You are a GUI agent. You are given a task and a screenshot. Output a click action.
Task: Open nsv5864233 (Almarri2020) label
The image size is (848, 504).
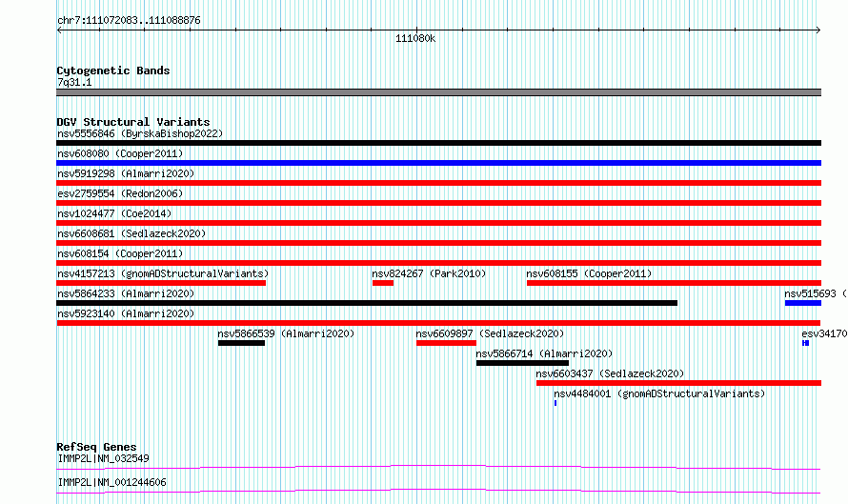coord(126,293)
